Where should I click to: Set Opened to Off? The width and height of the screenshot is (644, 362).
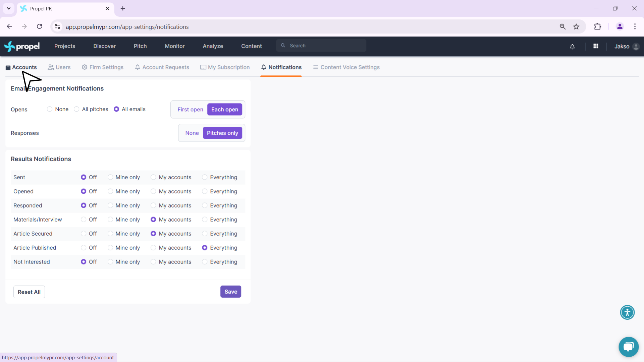click(x=84, y=191)
